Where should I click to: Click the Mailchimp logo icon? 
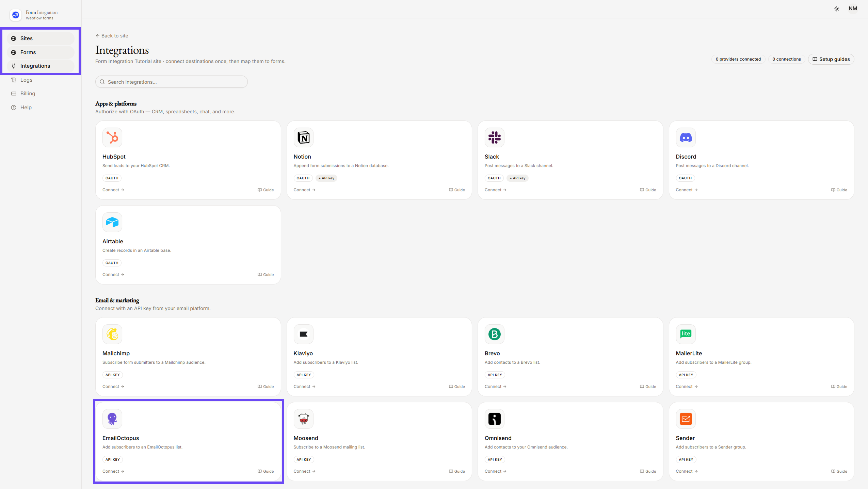point(112,334)
